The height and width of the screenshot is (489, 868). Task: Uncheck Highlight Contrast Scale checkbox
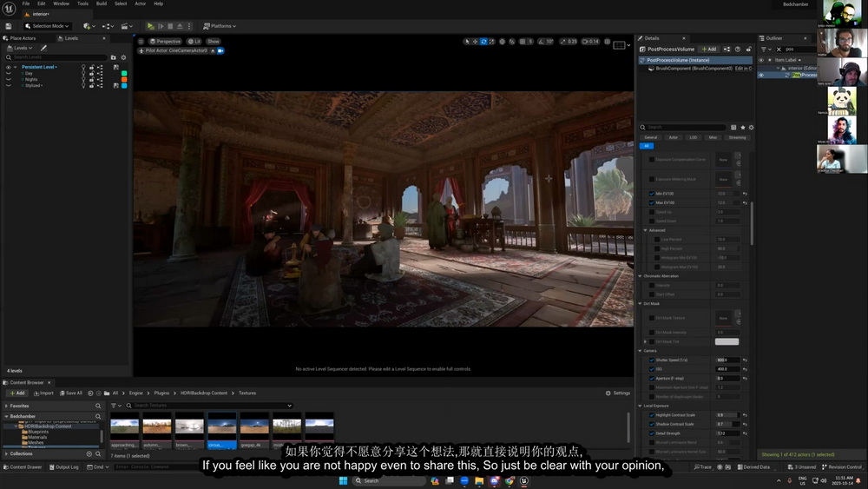click(x=652, y=415)
